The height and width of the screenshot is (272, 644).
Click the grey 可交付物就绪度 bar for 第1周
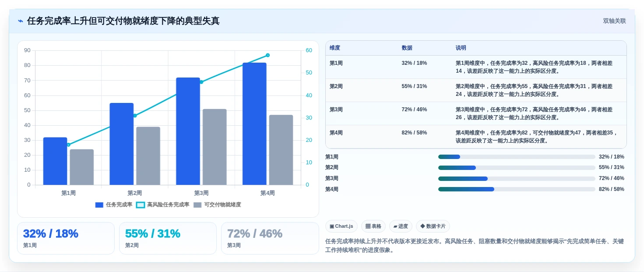pos(82,167)
